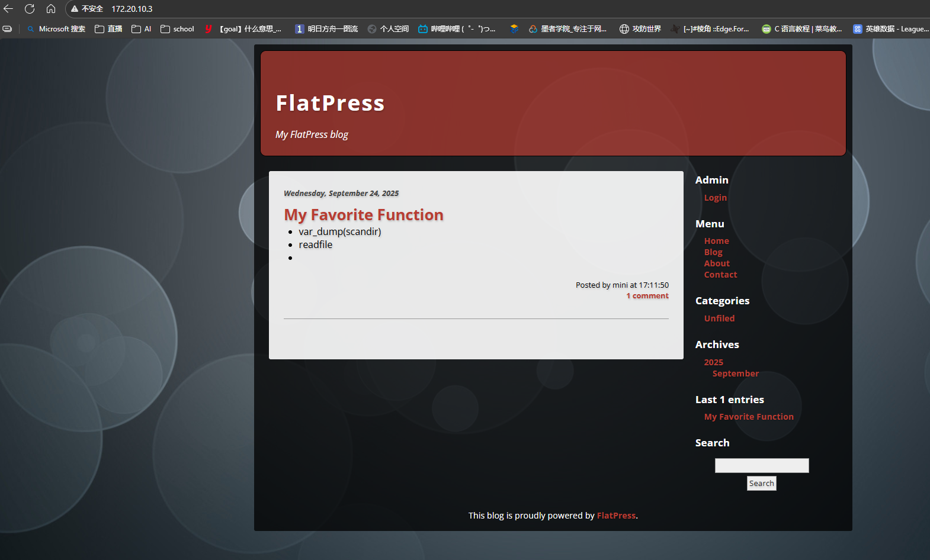The image size is (930, 560).
Task: Expand the AI bookmarks folder
Action: point(141,28)
